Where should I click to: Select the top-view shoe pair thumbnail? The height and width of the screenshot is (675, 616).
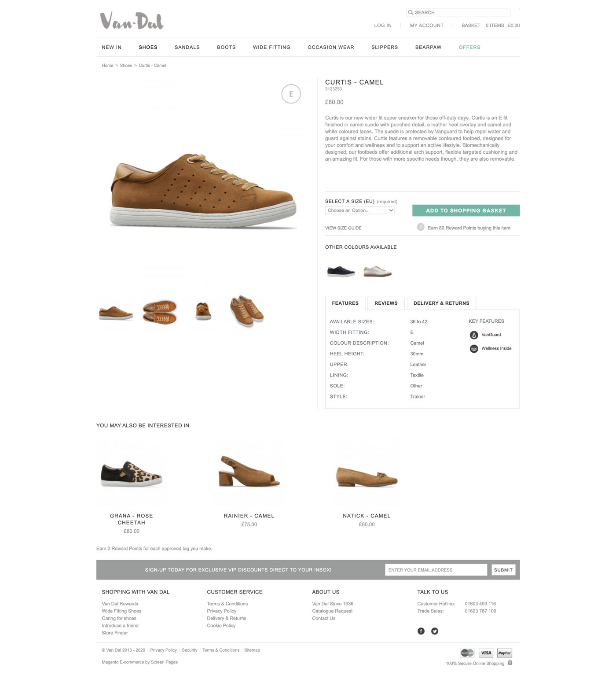[159, 312]
